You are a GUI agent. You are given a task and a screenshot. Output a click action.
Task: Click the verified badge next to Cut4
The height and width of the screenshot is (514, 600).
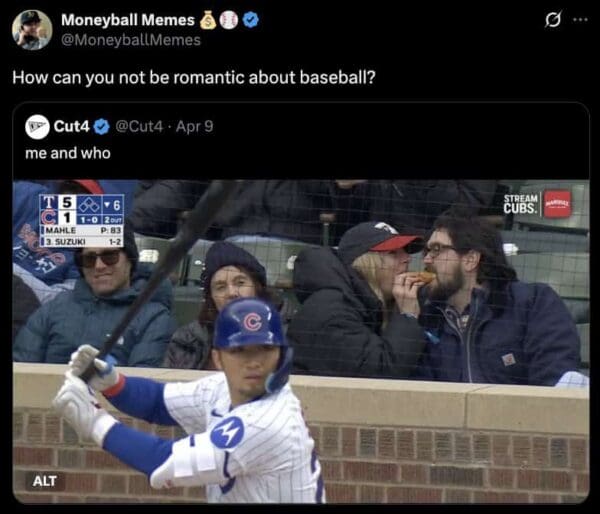[x=102, y=127]
